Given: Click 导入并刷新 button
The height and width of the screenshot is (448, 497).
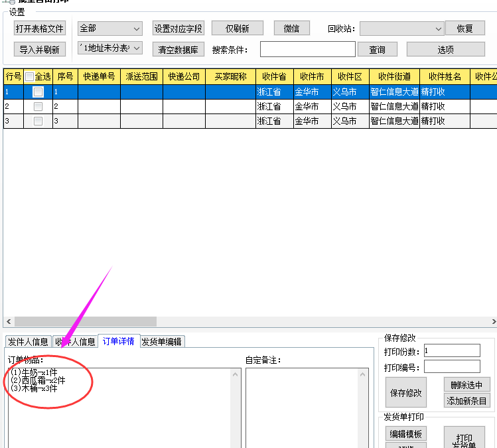Looking at the screenshot, I should [x=40, y=49].
